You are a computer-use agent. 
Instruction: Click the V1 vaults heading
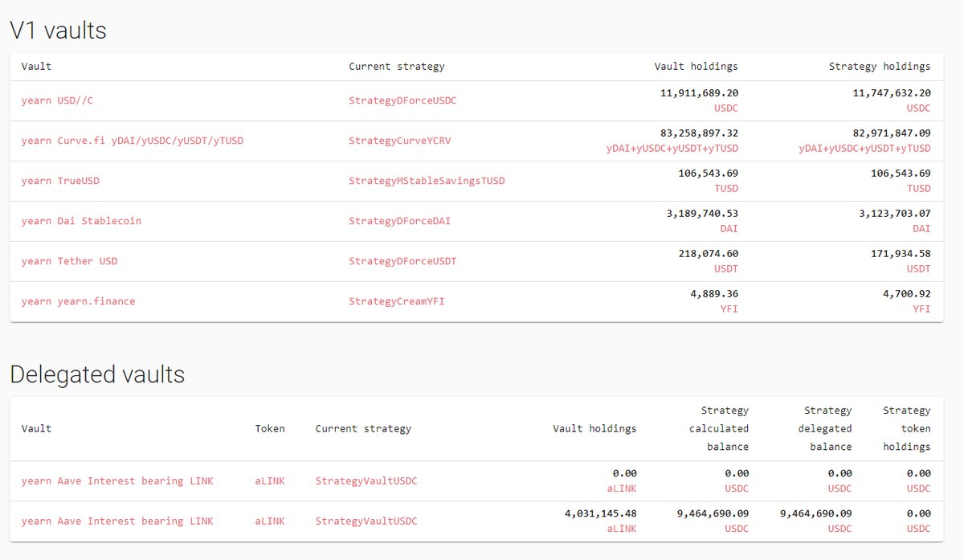point(58,31)
